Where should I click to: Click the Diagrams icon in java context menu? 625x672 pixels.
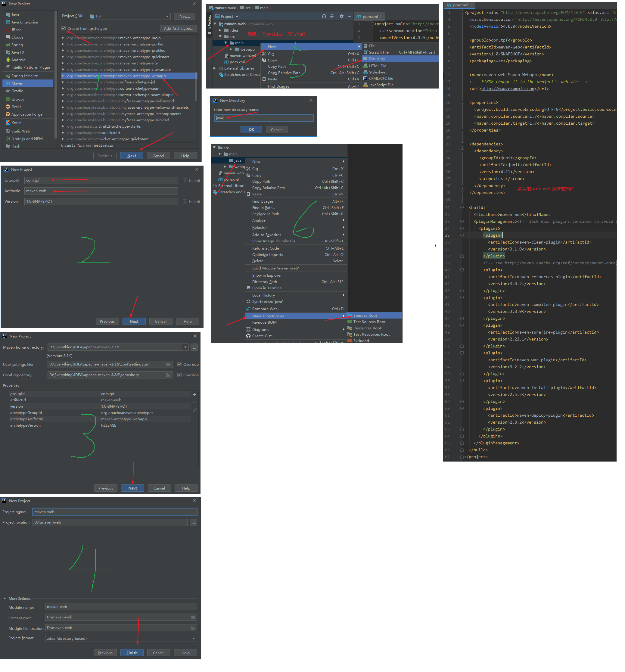click(x=248, y=330)
